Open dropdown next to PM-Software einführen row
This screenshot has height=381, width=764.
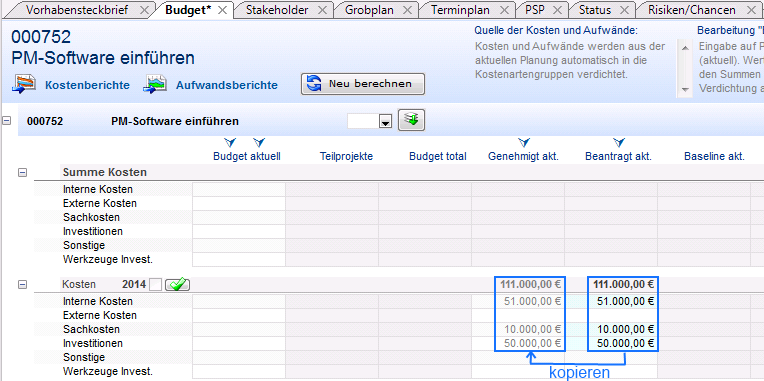(x=385, y=122)
